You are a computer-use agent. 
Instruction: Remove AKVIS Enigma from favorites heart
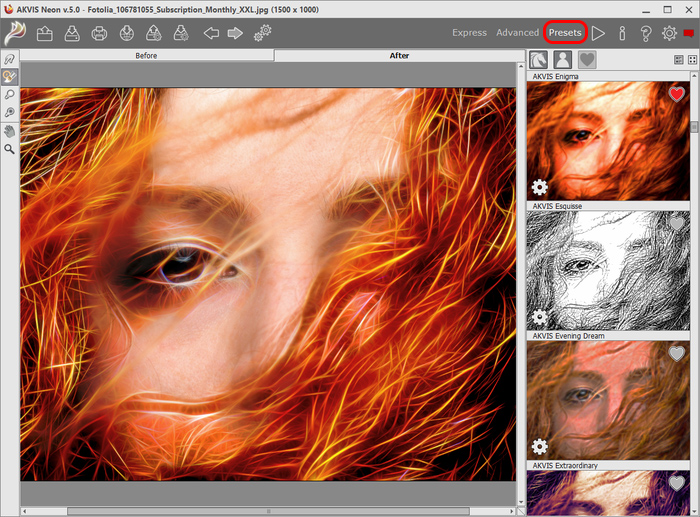tap(676, 94)
